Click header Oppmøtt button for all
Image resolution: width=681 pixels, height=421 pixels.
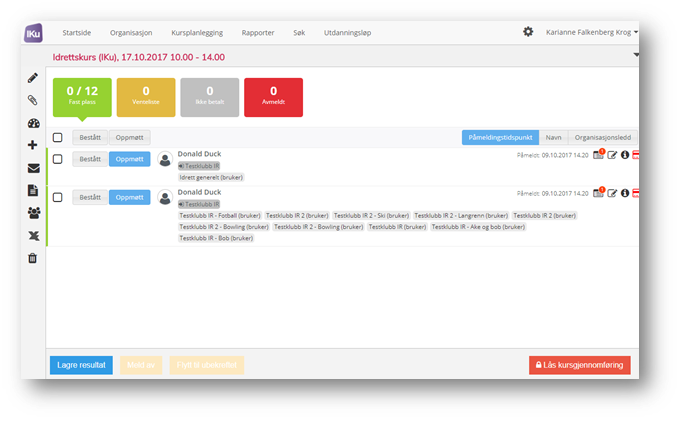tap(129, 137)
